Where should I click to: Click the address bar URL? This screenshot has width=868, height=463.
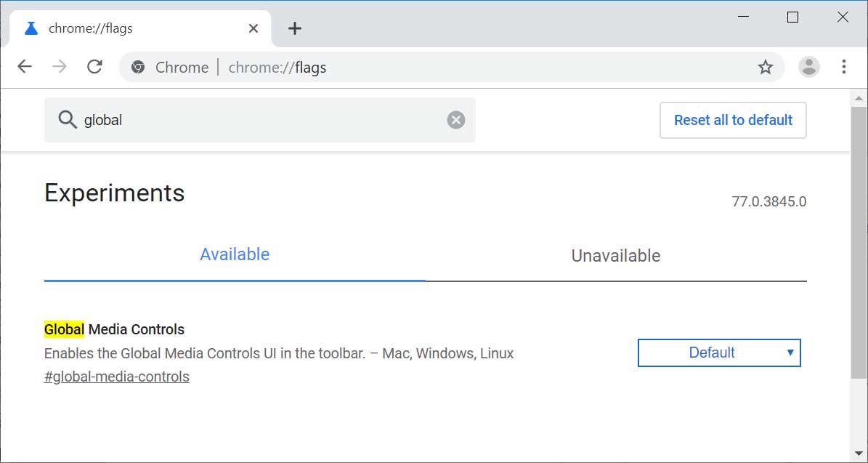click(x=277, y=68)
